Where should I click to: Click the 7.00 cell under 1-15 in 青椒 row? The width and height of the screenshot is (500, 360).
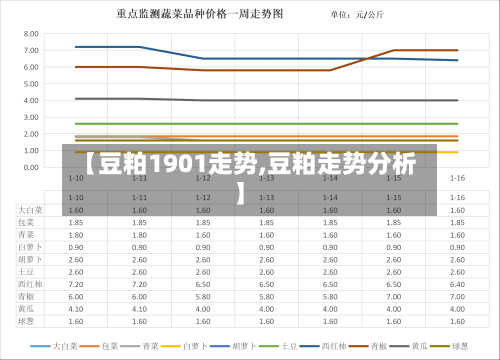[x=394, y=297]
